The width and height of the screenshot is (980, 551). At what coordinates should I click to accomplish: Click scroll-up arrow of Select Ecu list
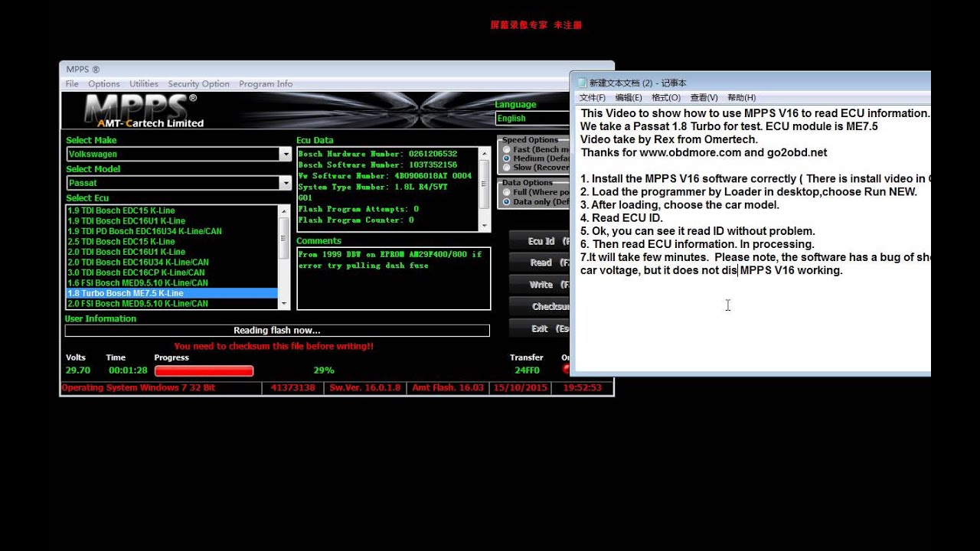click(x=284, y=210)
